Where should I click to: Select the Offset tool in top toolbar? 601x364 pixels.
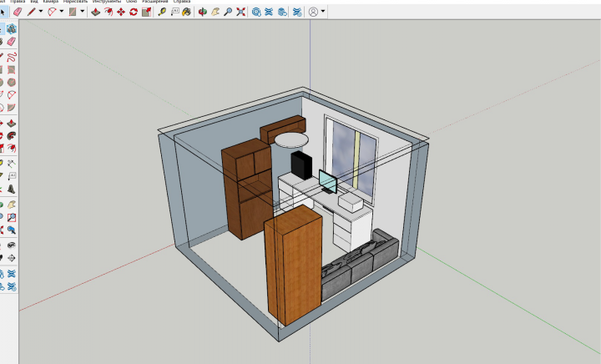109,12
